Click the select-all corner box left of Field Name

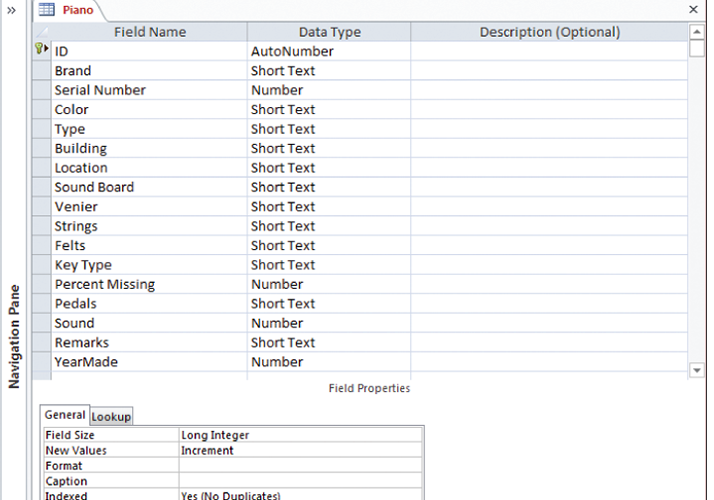(41, 32)
